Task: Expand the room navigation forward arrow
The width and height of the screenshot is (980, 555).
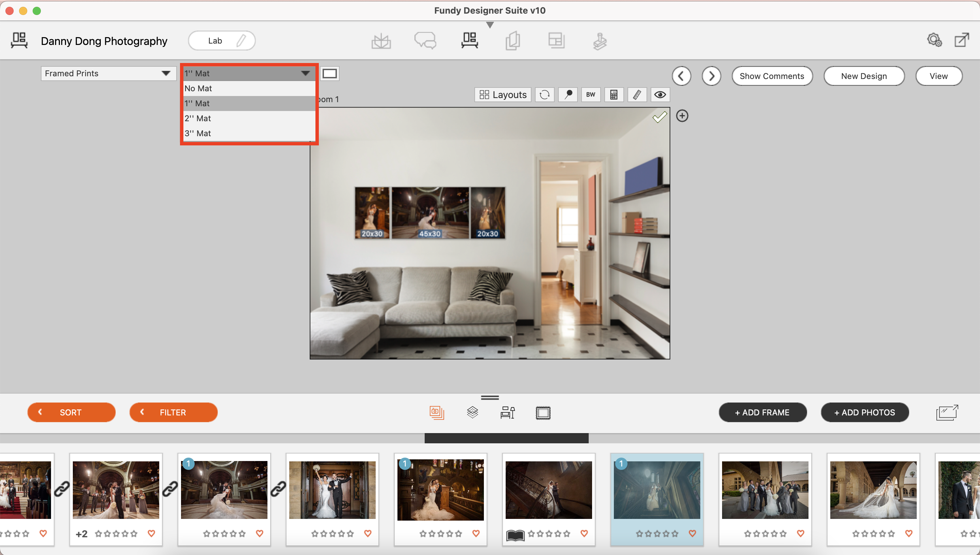Action: (x=712, y=75)
